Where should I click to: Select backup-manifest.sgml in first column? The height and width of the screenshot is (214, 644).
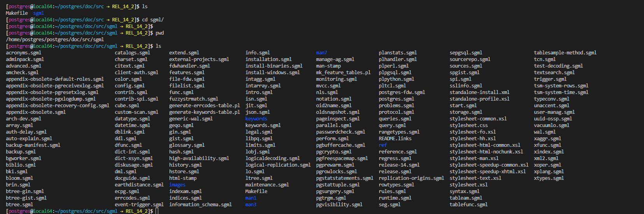[33, 145]
